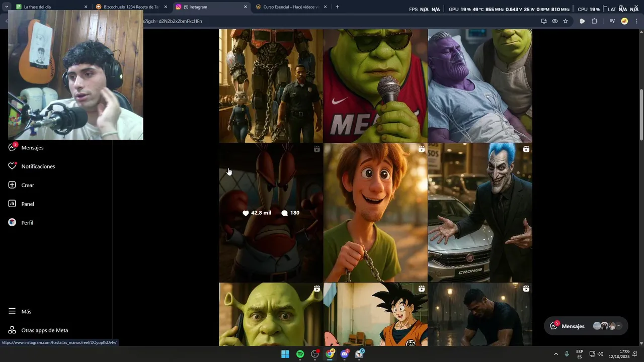This screenshot has height=362, width=644.
Task: Click the install app icon in address bar
Action: click(544, 21)
